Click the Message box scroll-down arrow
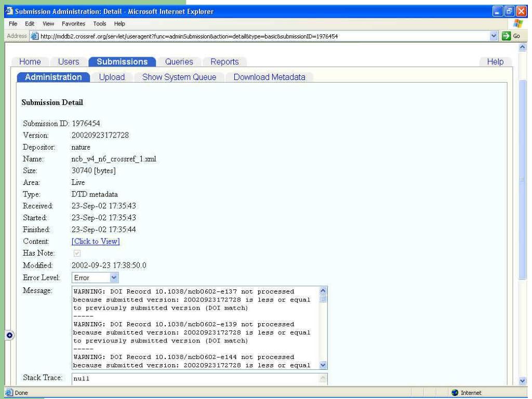Screen dimensions: 532x399 click(323, 365)
